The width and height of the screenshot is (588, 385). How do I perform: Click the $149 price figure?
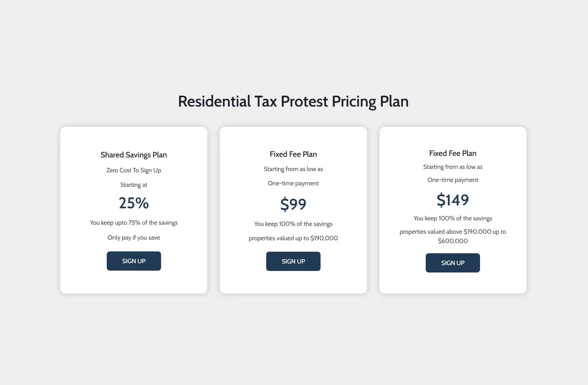(x=452, y=200)
